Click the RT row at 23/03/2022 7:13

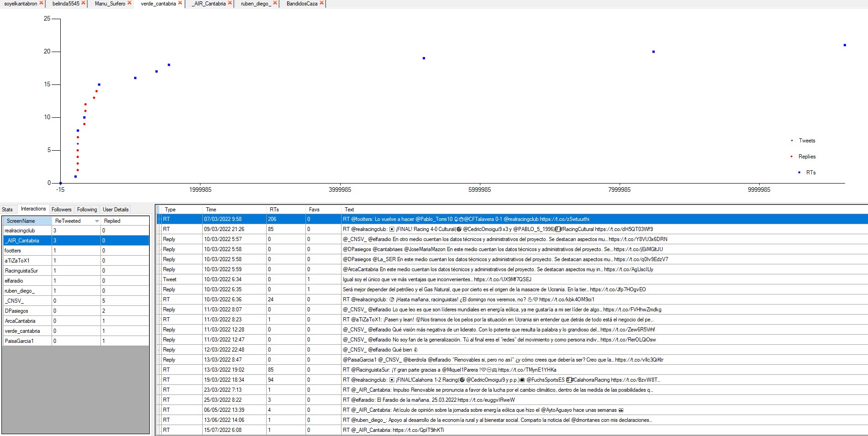(511, 390)
